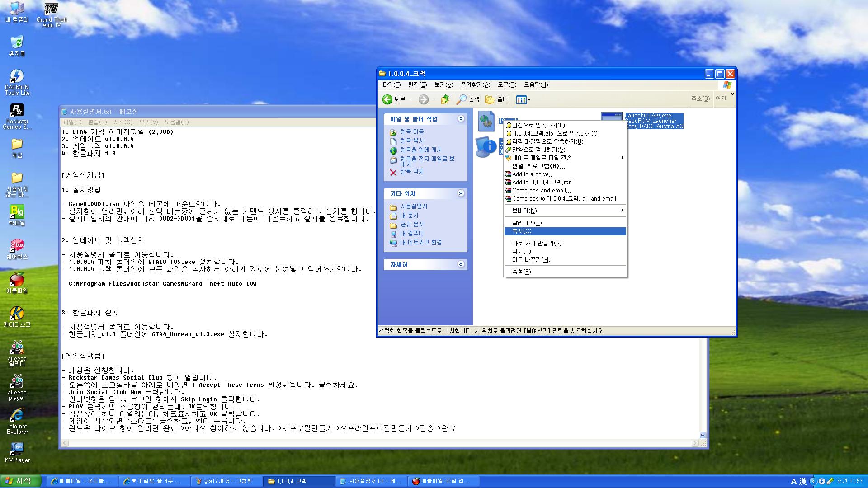
Task: Open Notepad 서식(O) menu
Action: tap(123, 122)
